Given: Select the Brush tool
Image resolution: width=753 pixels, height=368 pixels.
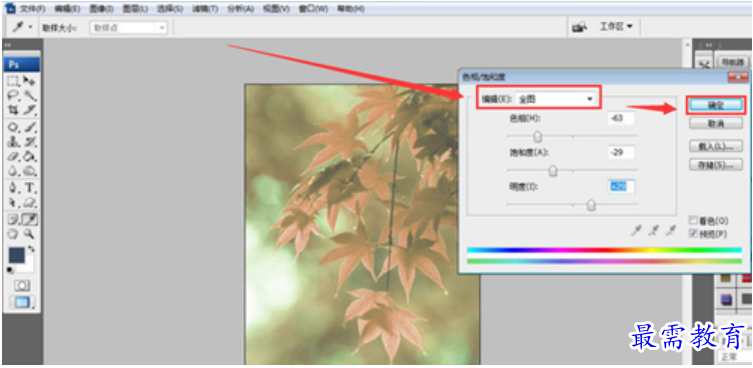Looking at the screenshot, I should [30, 128].
